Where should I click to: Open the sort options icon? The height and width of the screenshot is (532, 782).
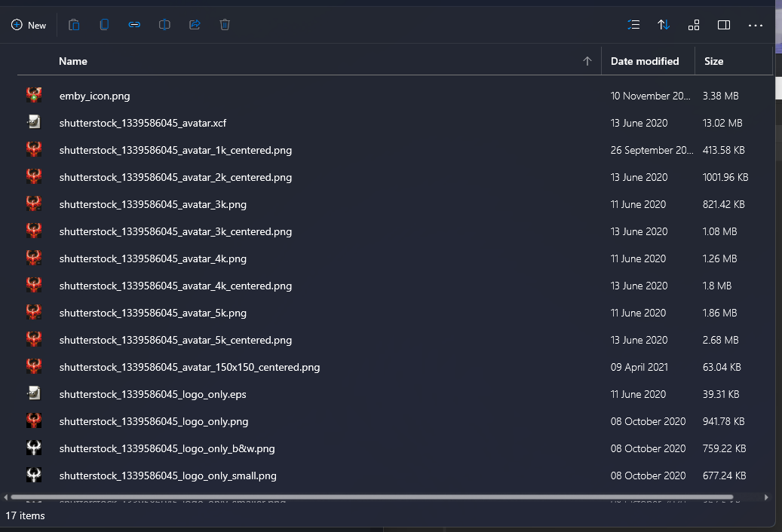pyautogui.click(x=664, y=25)
